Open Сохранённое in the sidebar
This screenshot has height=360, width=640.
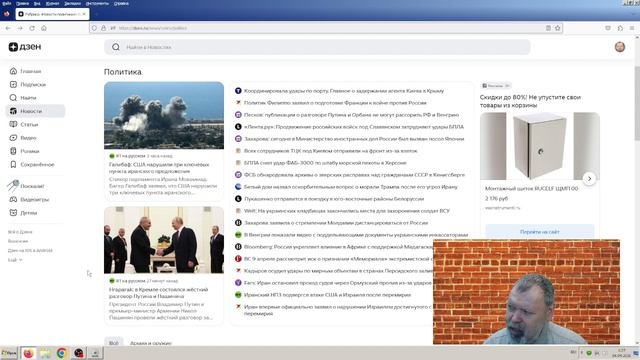(32, 164)
